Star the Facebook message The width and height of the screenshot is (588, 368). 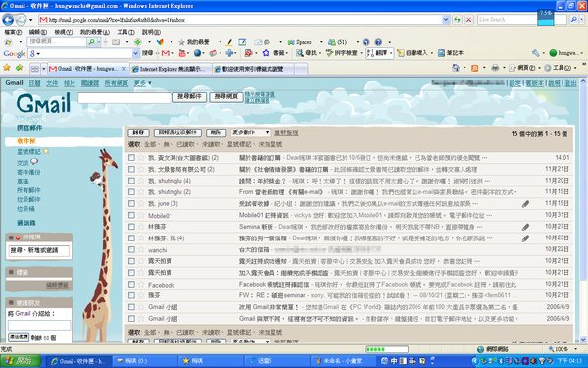pos(141,285)
